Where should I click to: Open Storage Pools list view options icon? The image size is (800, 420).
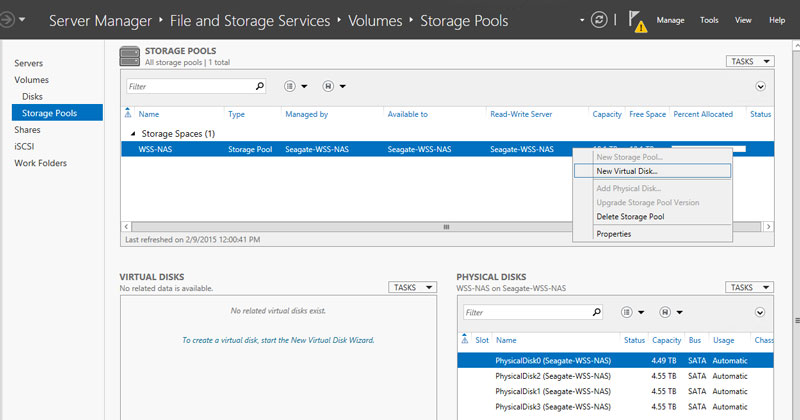(x=297, y=87)
